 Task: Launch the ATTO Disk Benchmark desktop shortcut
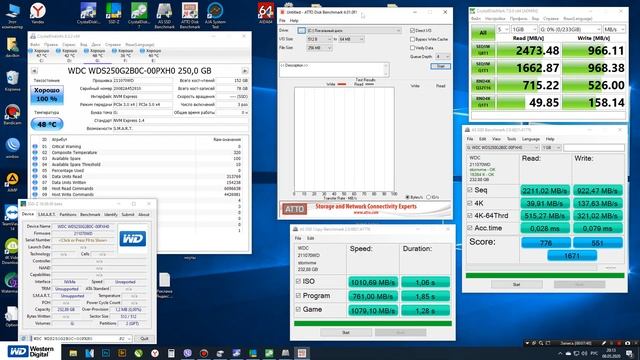[x=190, y=16]
